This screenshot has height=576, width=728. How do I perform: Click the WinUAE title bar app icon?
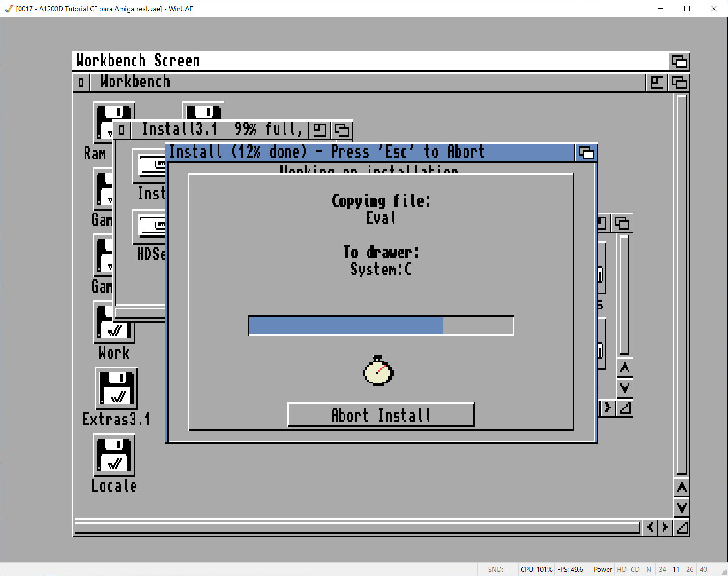click(x=9, y=9)
